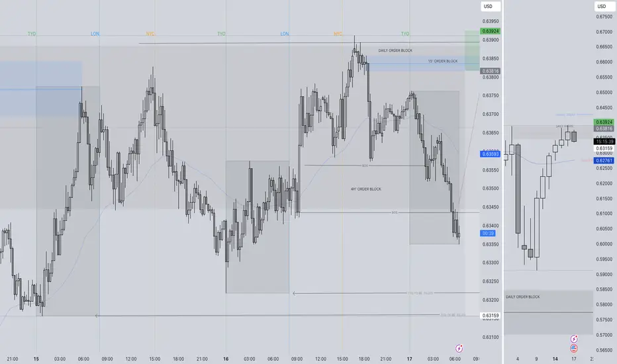Select the 0.63250 price scale label
This screenshot has width=617, height=364.
point(491,281)
